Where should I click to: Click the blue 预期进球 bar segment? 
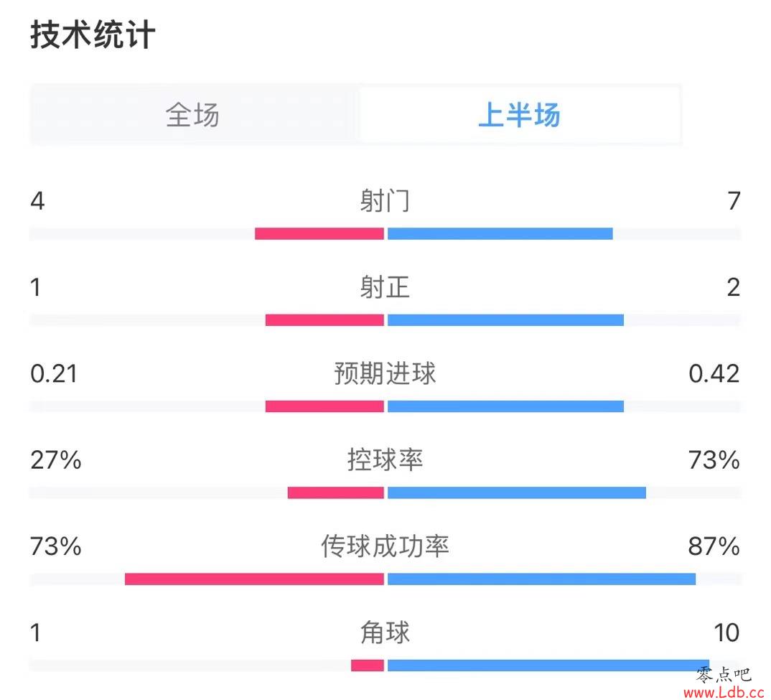click(505, 406)
